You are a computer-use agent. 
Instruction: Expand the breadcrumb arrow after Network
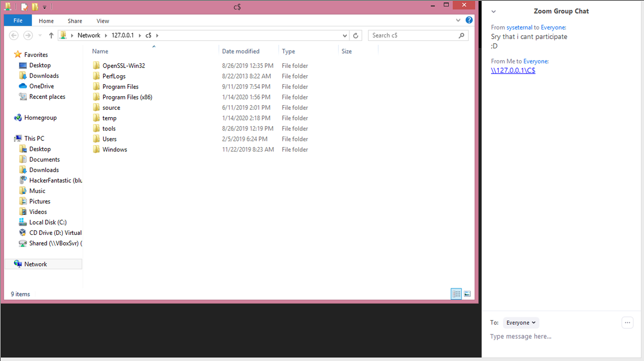pos(106,35)
